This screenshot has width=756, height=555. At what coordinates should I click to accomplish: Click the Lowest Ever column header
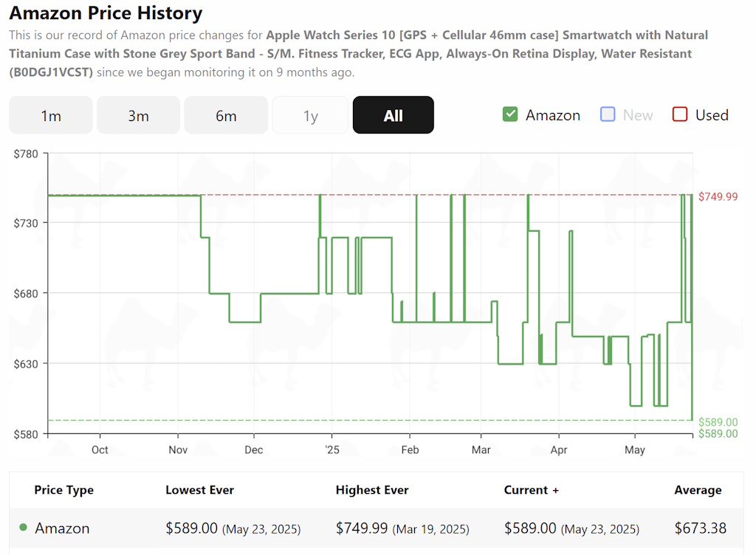click(199, 490)
